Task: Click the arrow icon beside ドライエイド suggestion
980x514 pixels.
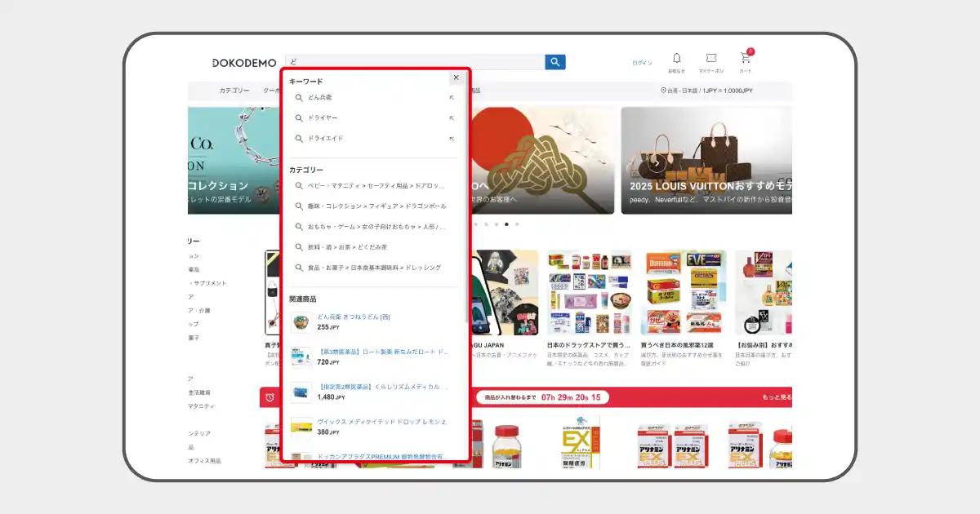Action: [452, 139]
